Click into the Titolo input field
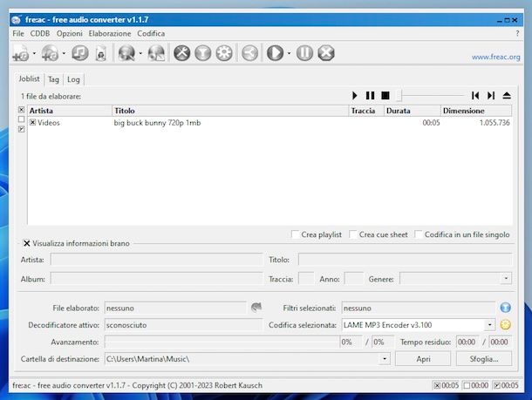Screen dimensions: 532x400 [406, 260]
